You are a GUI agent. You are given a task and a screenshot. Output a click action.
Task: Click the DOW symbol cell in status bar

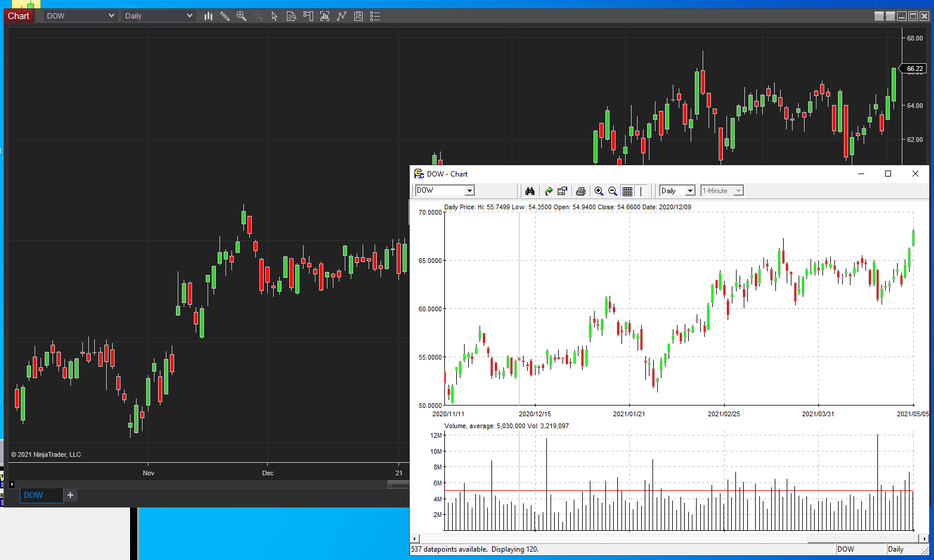pyautogui.click(x=860, y=549)
